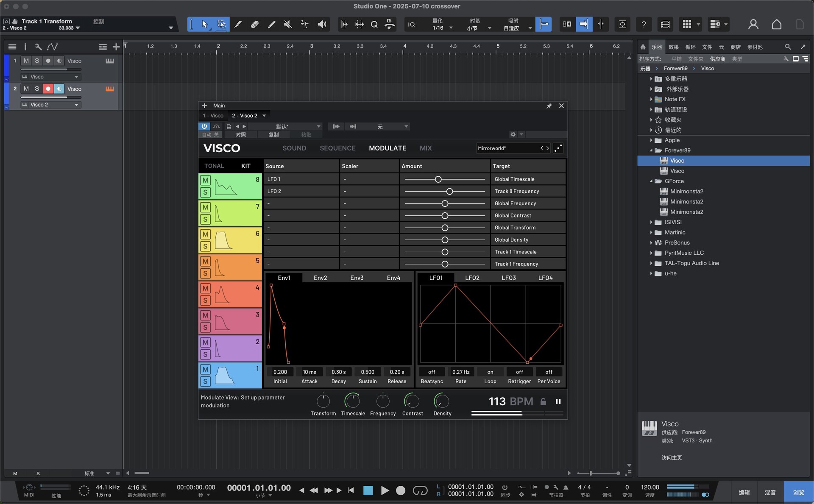814x504 pixels.
Task: Open the user account icon
Action: pos(753,24)
